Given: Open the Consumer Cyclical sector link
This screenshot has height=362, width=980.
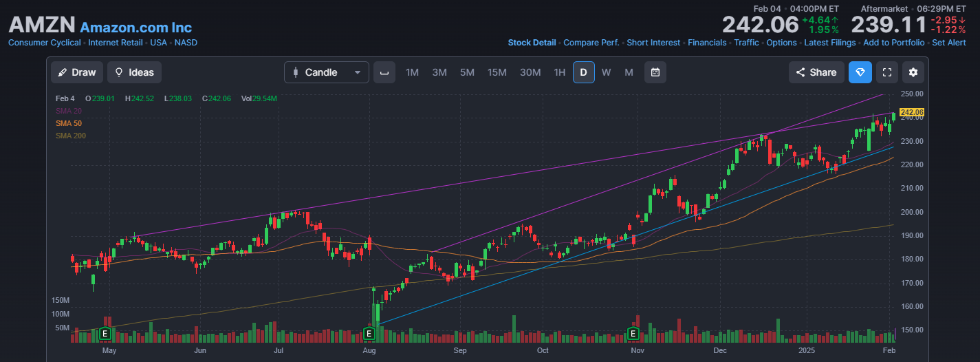Looking at the screenshot, I should [x=45, y=43].
